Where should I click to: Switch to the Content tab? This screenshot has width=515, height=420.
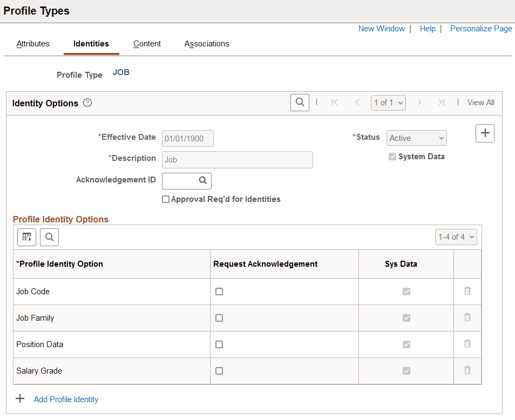tap(147, 44)
